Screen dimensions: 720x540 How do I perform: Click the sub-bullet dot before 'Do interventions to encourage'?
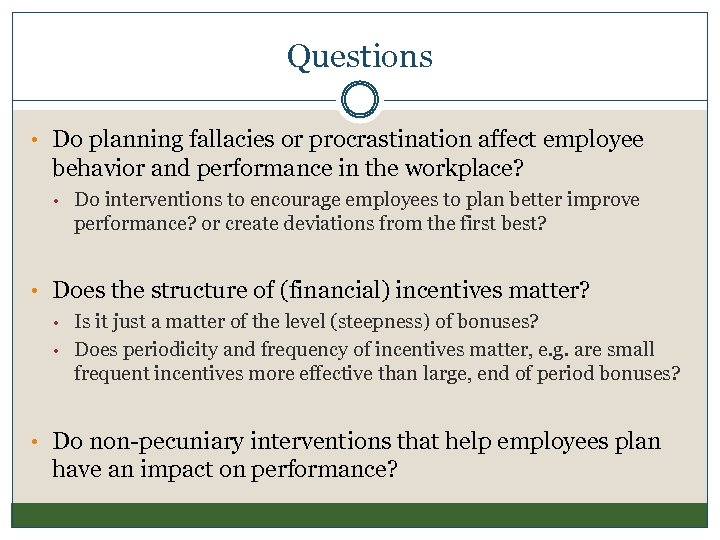coord(61,200)
